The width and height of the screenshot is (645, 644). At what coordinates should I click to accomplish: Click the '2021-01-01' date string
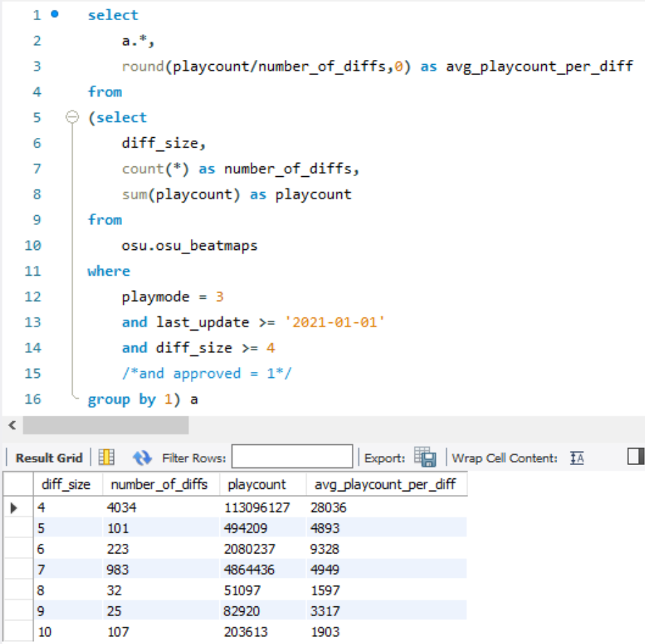pyautogui.click(x=335, y=322)
